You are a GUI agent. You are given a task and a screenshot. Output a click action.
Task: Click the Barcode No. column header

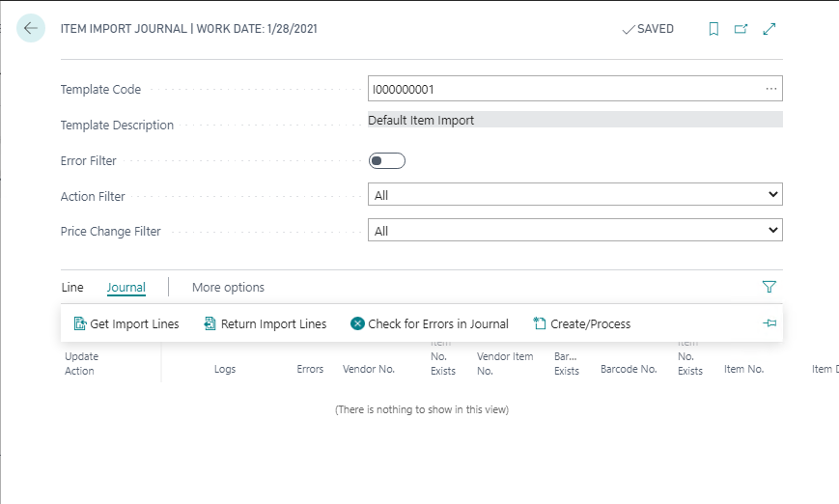tap(628, 369)
